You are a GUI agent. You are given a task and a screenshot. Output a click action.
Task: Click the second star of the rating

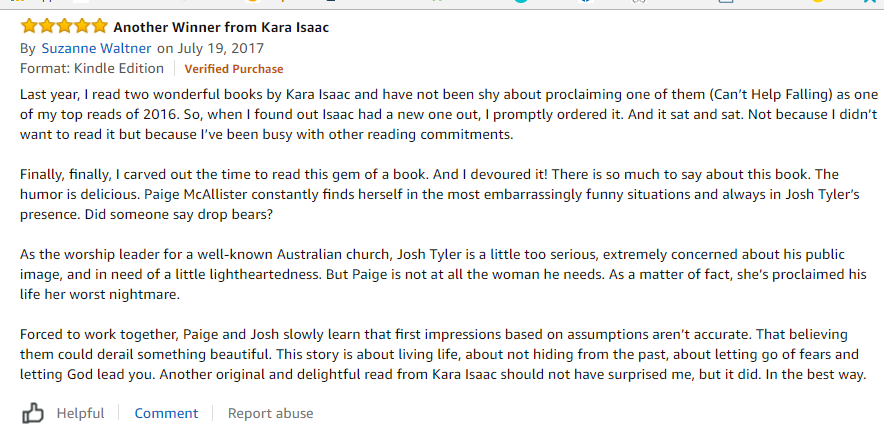coord(47,26)
